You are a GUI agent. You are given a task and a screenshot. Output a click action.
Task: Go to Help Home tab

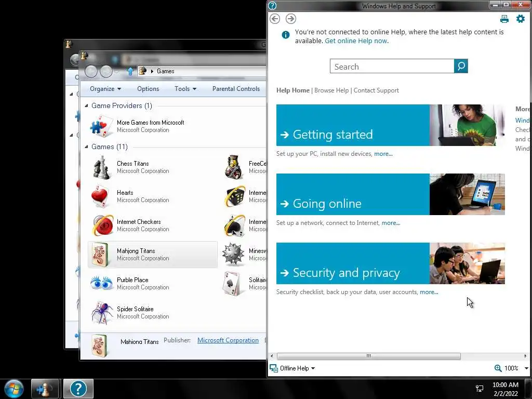click(293, 90)
